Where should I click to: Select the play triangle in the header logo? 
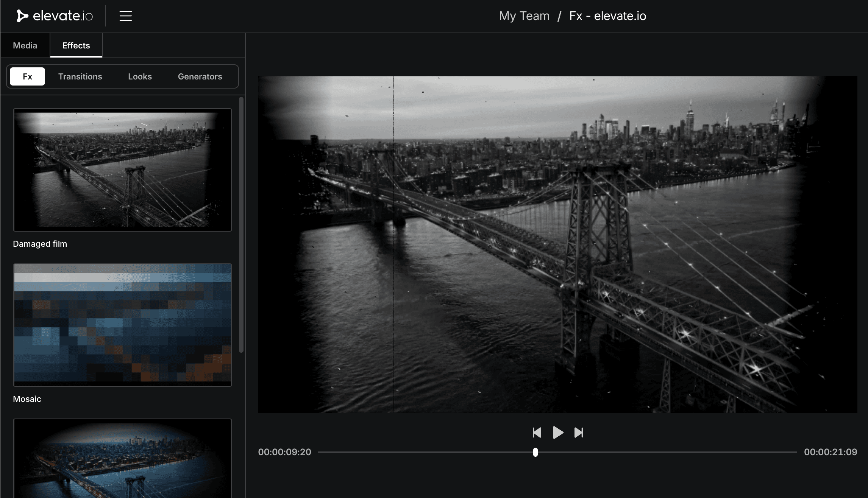(x=22, y=16)
